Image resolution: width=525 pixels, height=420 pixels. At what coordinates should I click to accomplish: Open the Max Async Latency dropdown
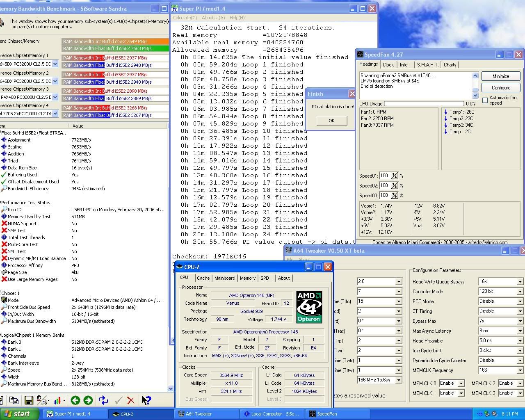(x=520, y=331)
